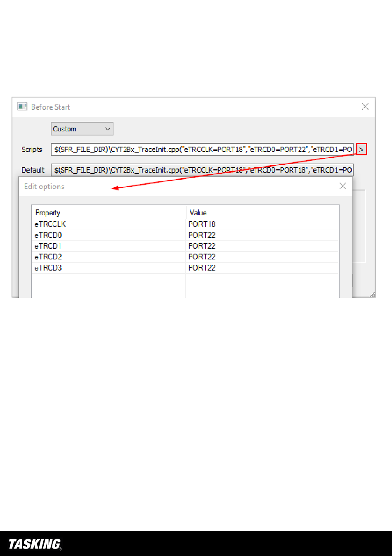Close the Before Start dialog
Image resolution: width=392 pixels, height=556 pixels.
pos(365,107)
